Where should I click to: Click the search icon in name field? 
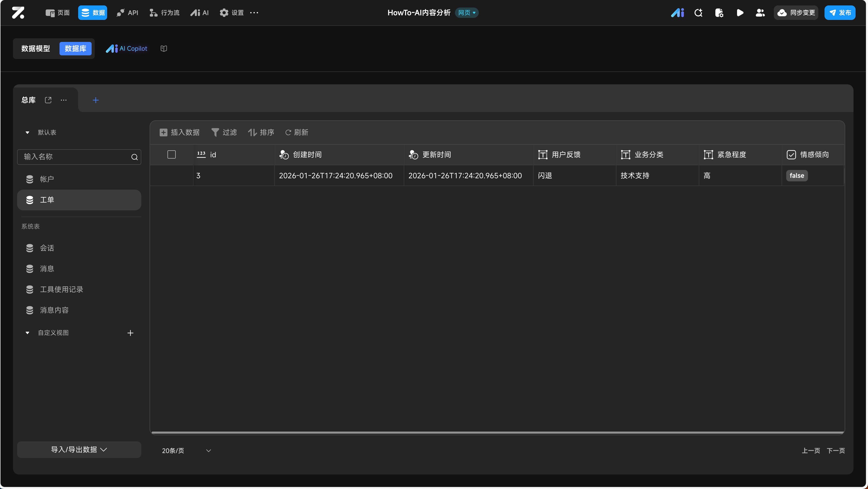135,157
